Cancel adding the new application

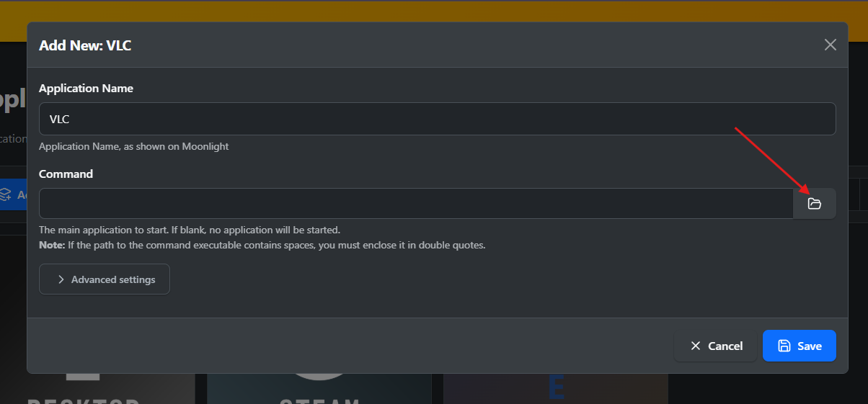pyautogui.click(x=716, y=346)
